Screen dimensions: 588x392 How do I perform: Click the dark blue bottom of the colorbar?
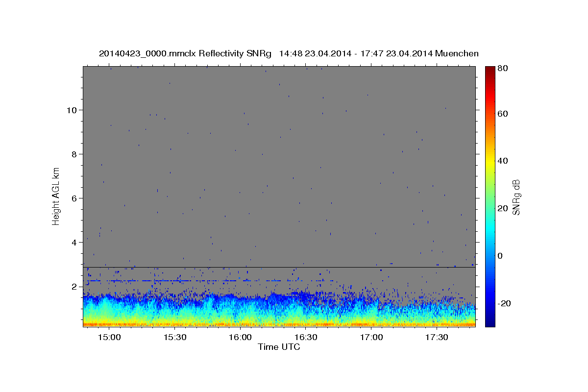(x=490, y=321)
